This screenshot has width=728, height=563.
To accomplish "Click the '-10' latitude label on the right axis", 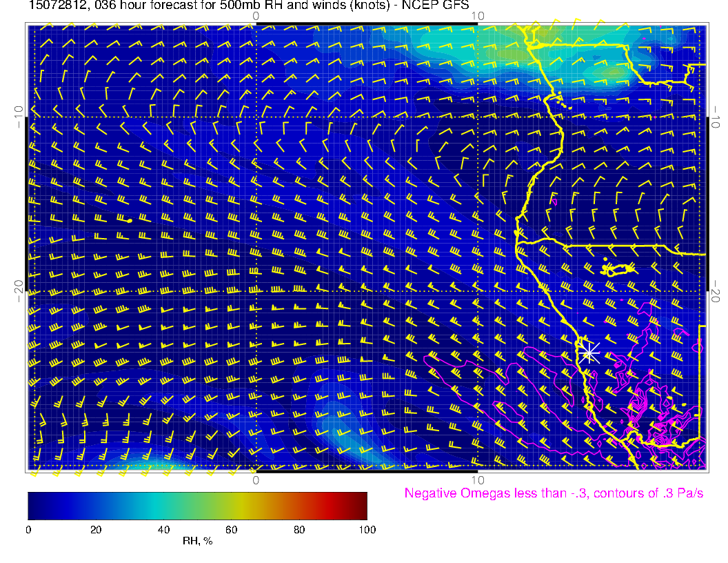I will tap(716, 117).
